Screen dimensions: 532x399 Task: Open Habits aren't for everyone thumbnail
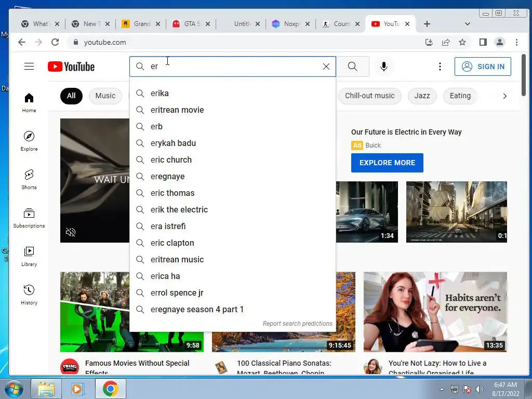[x=435, y=312]
